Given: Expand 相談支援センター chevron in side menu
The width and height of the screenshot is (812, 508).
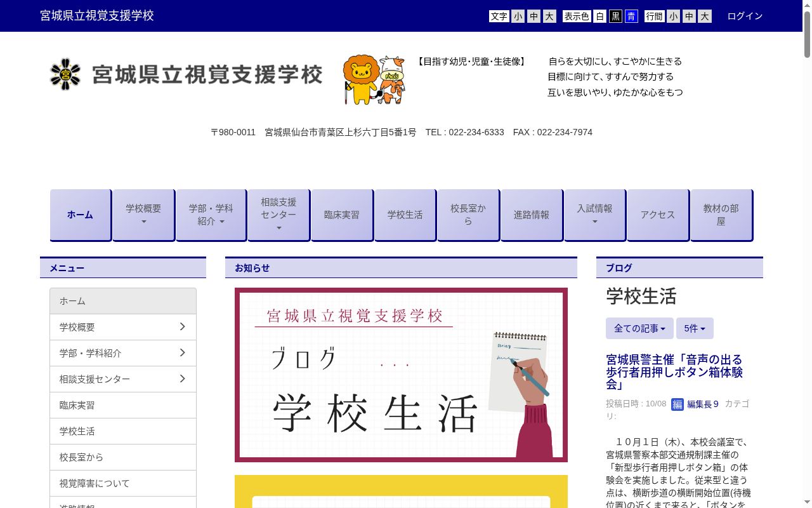Looking at the screenshot, I should (182, 378).
